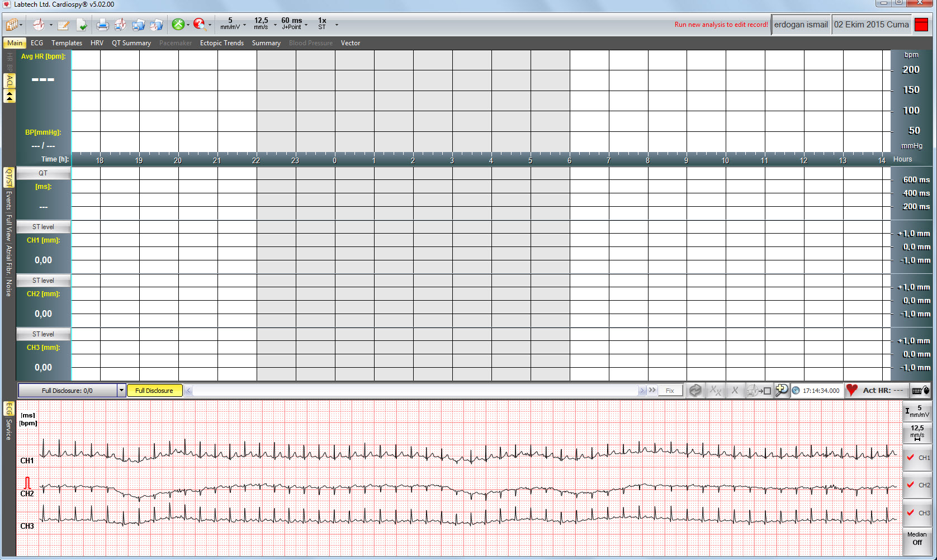The height and width of the screenshot is (560, 937).
Task: Click the red calibration pulse marker at CH2
Action: pos(27,483)
